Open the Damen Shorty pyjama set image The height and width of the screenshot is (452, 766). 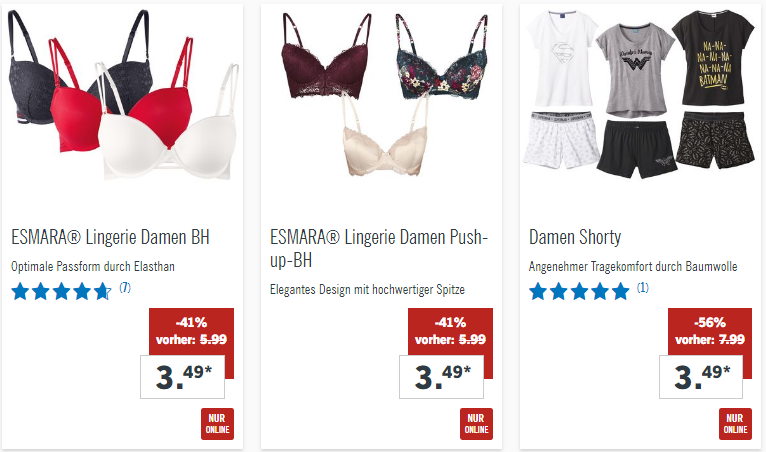(x=640, y=93)
